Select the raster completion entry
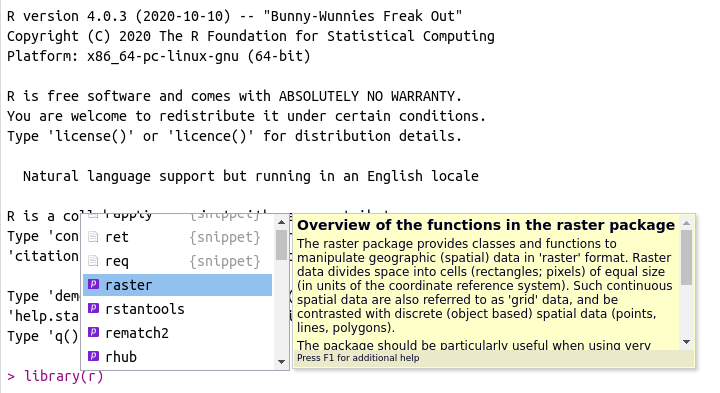 click(177, 285)
